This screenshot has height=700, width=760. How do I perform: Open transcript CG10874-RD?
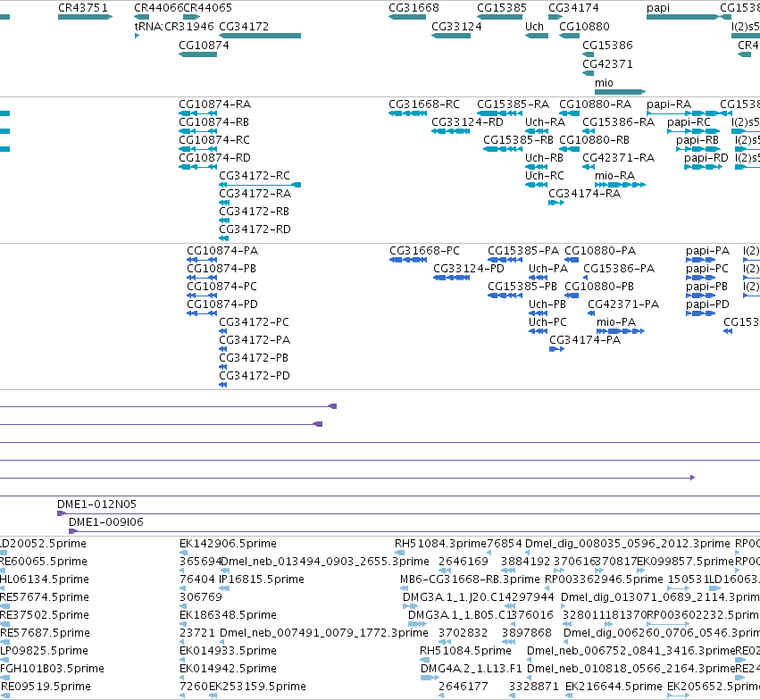point(197,167)
